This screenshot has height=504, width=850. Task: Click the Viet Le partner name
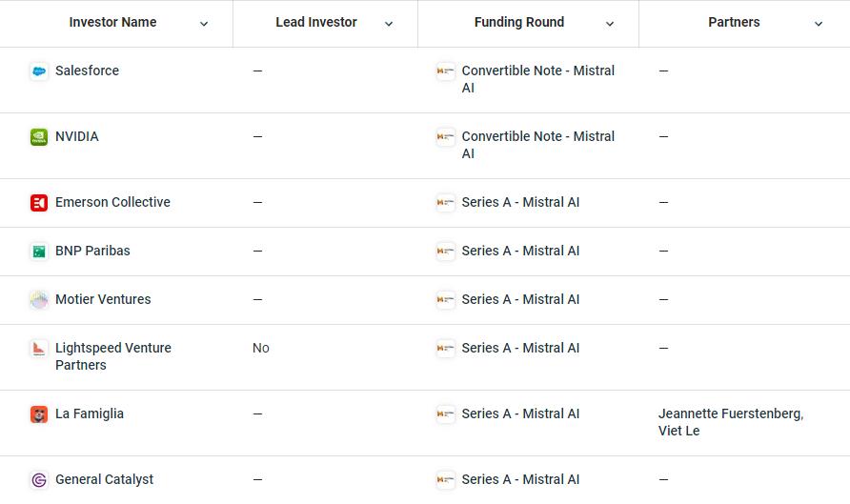(x=678, y=431)
